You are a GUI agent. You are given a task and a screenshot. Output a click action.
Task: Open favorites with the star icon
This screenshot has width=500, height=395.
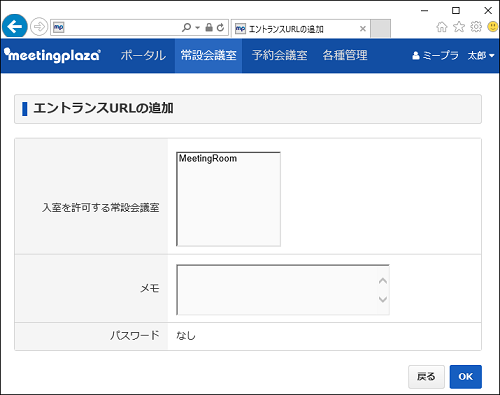pyautogui.click(x=459, y=27)
